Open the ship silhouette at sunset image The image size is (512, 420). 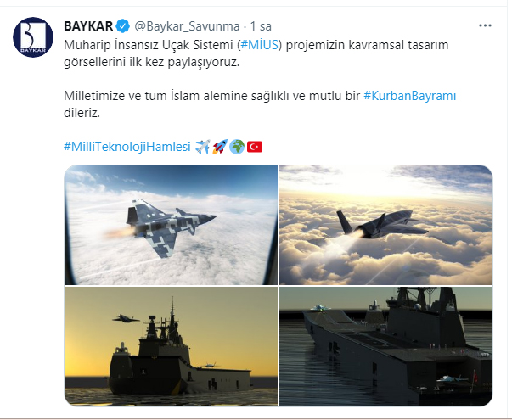coord(171,346)
